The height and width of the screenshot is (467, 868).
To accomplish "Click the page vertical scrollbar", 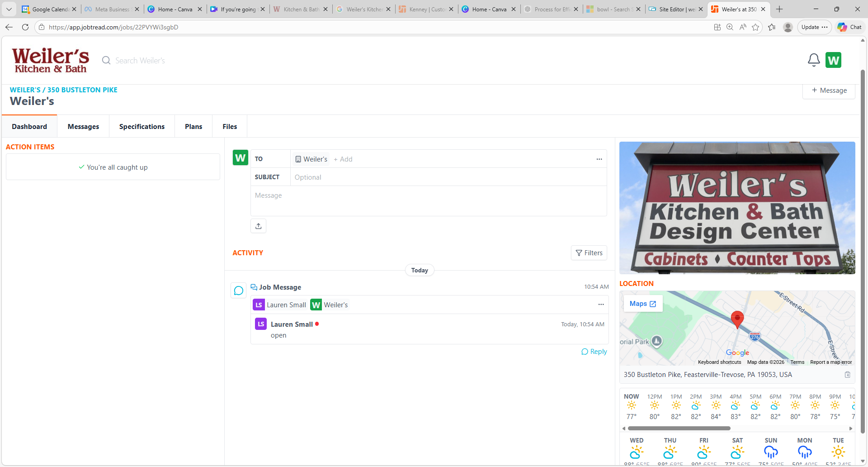I will click(x=863, y=251).
